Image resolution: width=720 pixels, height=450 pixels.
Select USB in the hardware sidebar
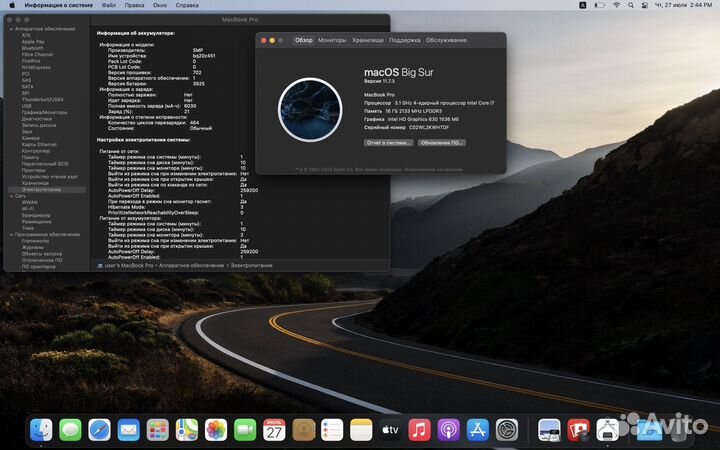27,106
